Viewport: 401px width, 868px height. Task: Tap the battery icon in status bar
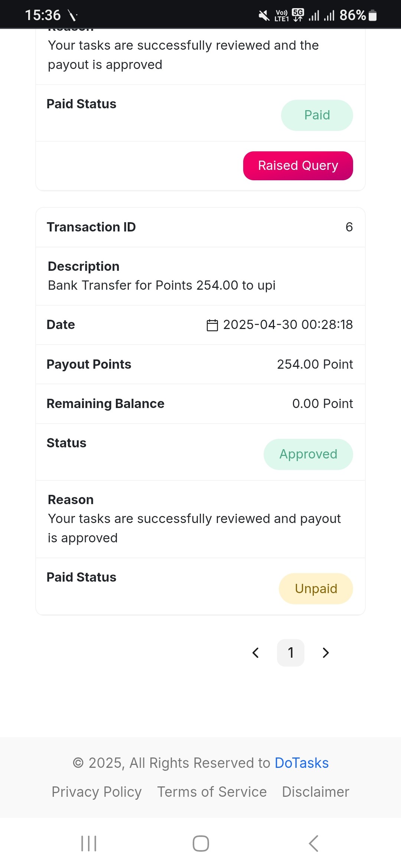click(373, 16)
